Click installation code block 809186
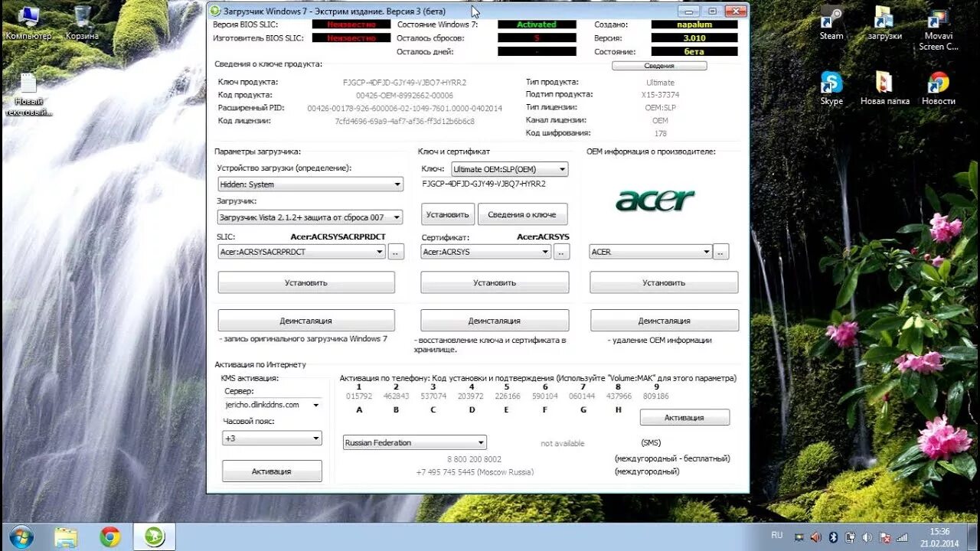Image resolution: width=980 pixels, height=551 pixels. (x=656, y=396)
